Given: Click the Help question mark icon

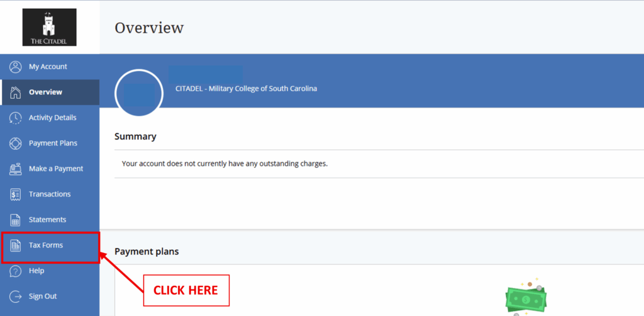Looking at the screenshot, I should [16, 271].
